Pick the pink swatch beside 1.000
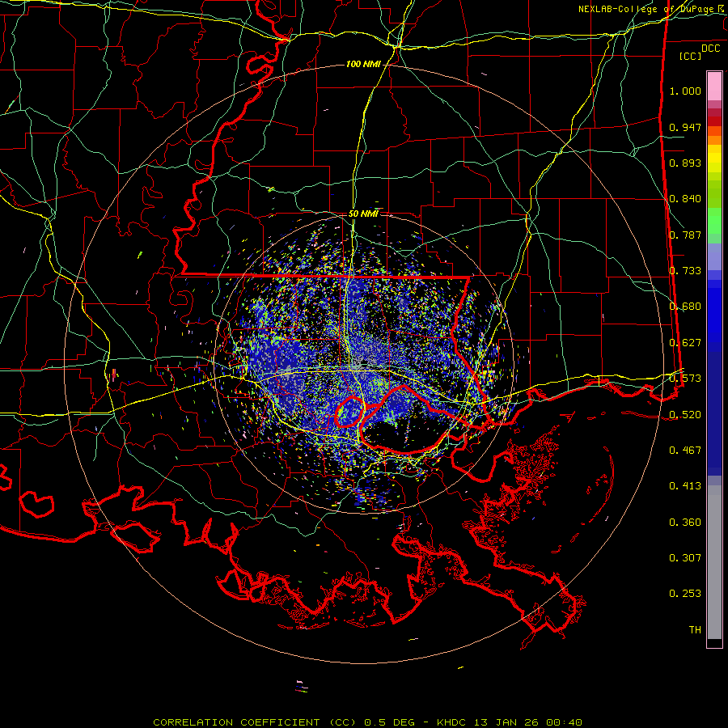This screenshot has width=728, height=728. coord(714,86)
